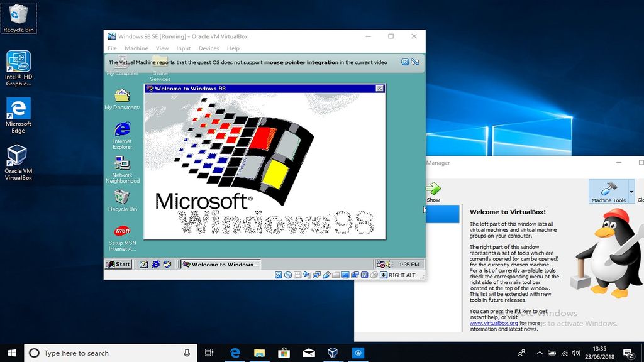This screenshot has height=362, width=644.
Task: Open the Input menu
Action: (183, 48)
